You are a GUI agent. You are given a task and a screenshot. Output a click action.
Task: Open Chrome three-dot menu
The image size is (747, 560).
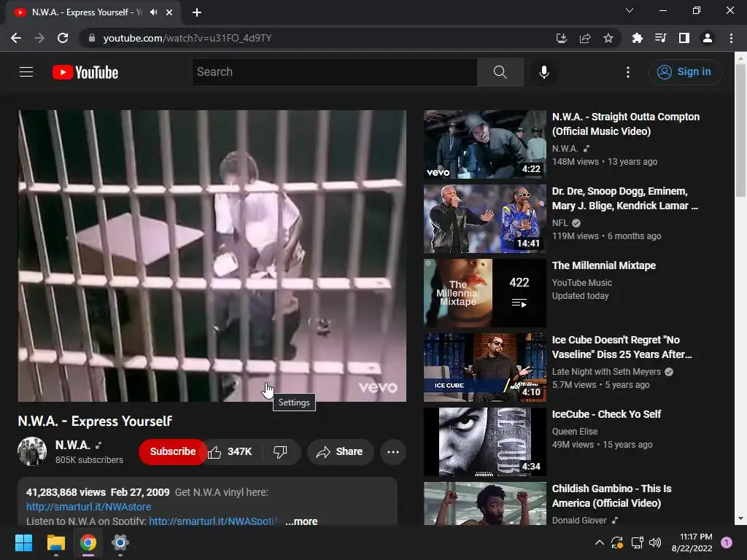click(x=731, y=38)
